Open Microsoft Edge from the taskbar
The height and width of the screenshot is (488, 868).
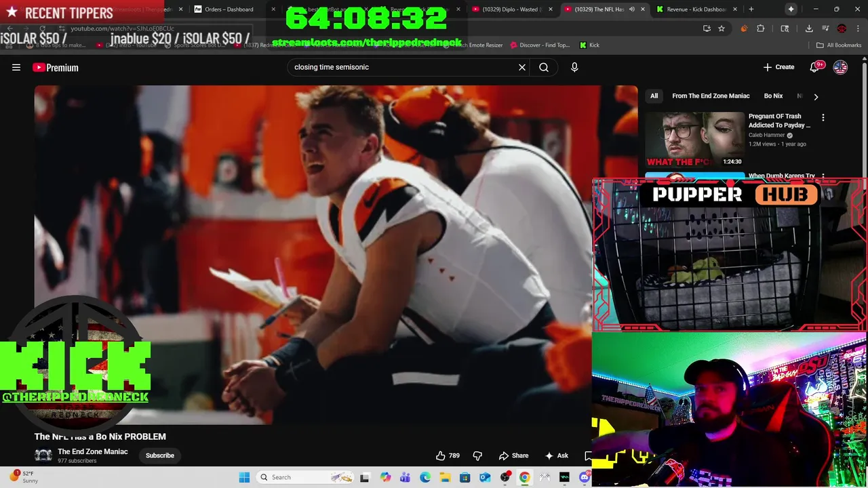[425, 477]
